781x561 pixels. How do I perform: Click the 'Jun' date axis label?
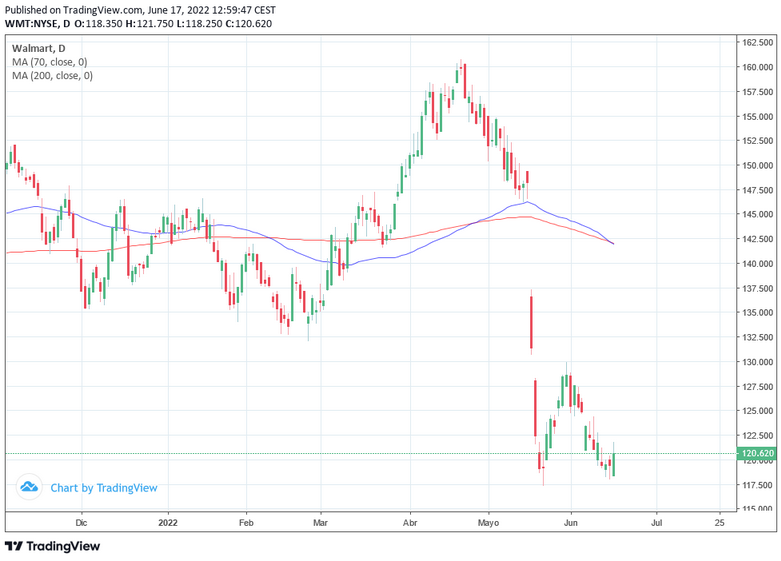click(x=571, y=523)
